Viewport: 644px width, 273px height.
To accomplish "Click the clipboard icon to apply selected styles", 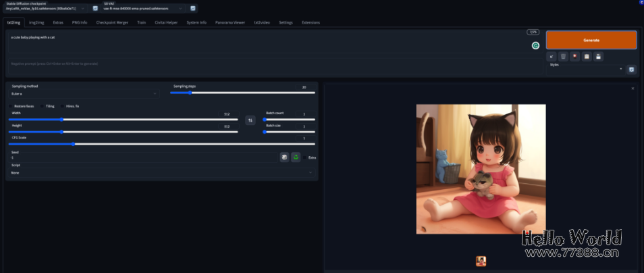I will (587, 56).
